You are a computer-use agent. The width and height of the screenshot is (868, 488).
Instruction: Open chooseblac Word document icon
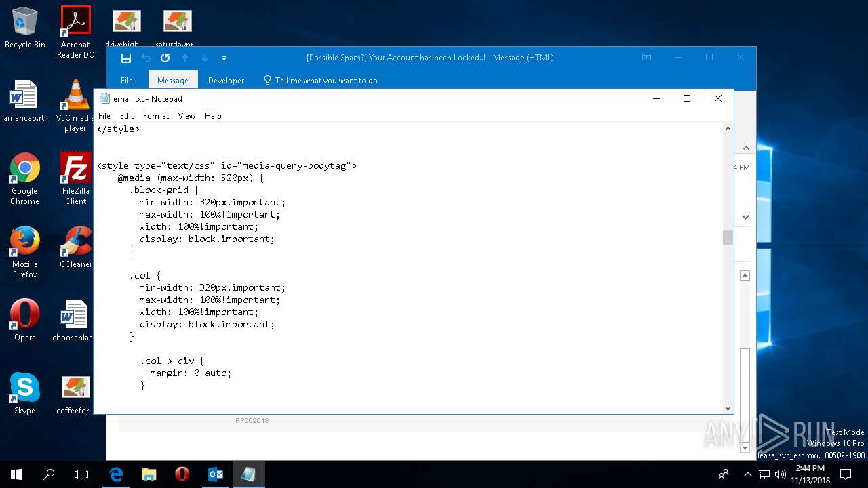73,321
